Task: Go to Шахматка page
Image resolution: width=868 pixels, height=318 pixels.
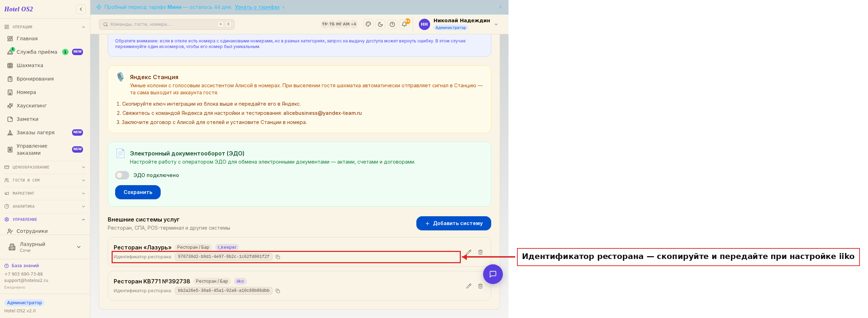Action: (x=45, y=65)
